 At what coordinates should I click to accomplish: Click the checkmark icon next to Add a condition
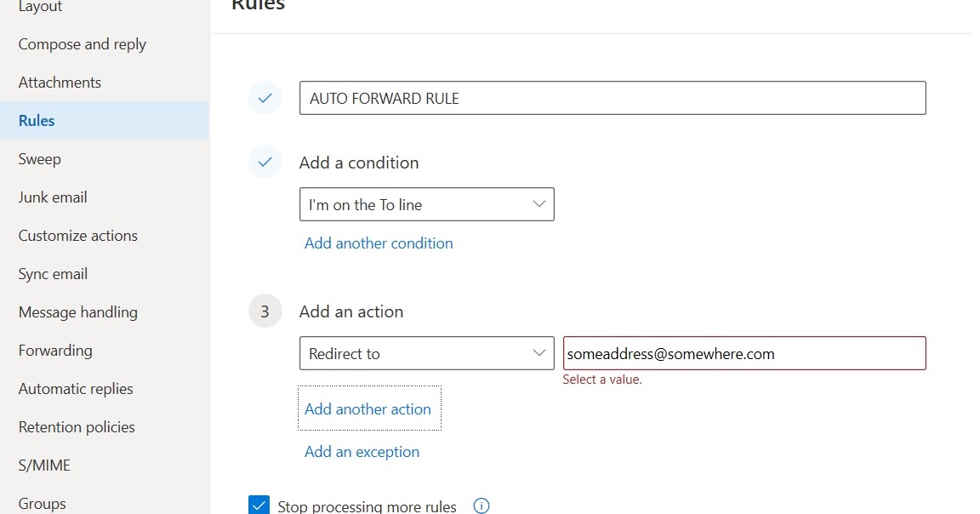tap(265, 162)
